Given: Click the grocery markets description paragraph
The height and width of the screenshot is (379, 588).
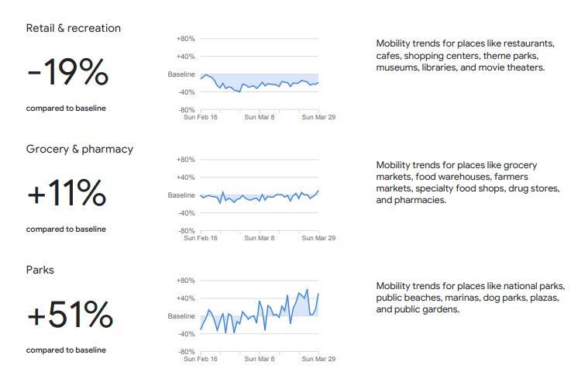Looking at the screenshot, I should pyautogui.click(x=468, y=182).
